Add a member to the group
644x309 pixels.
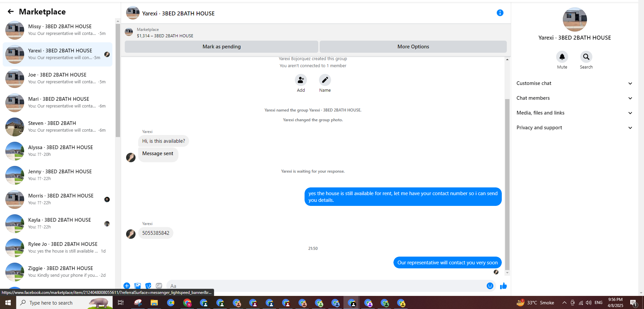tap(301, 80)
